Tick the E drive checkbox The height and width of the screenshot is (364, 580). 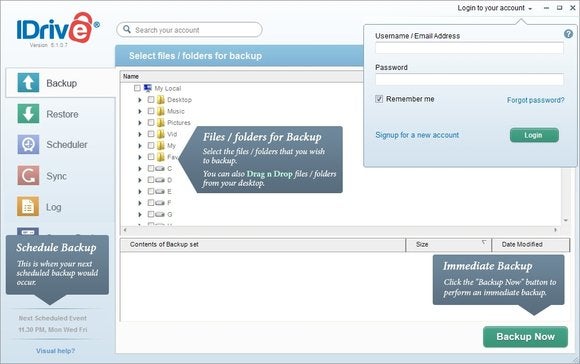tap(151, 191)
